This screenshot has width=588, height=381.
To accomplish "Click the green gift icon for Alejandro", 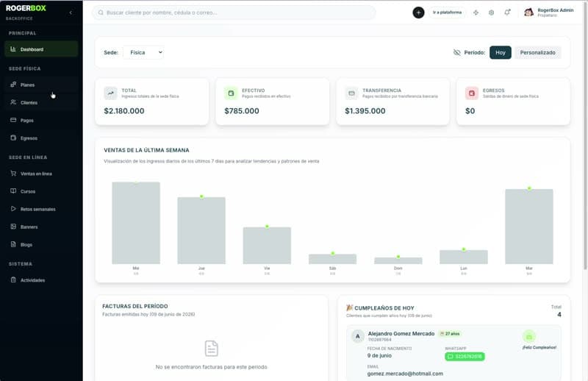I will (x=528, y=336).
